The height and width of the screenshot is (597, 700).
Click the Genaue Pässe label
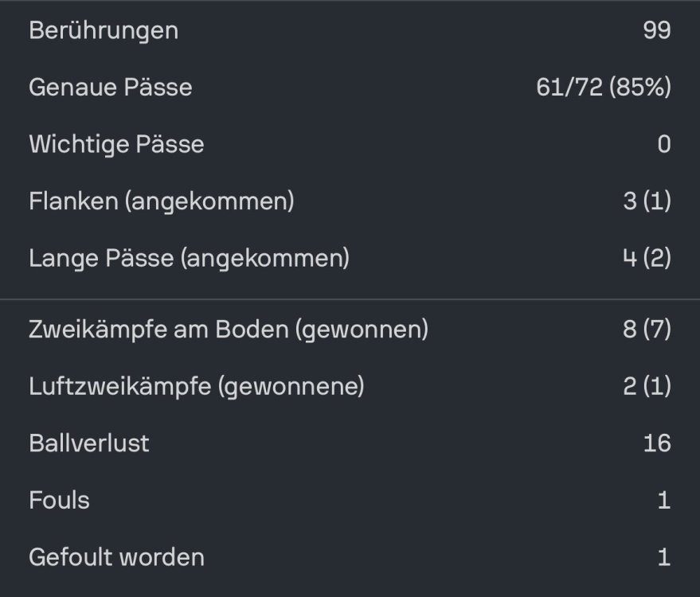click(x=111, y=87)
